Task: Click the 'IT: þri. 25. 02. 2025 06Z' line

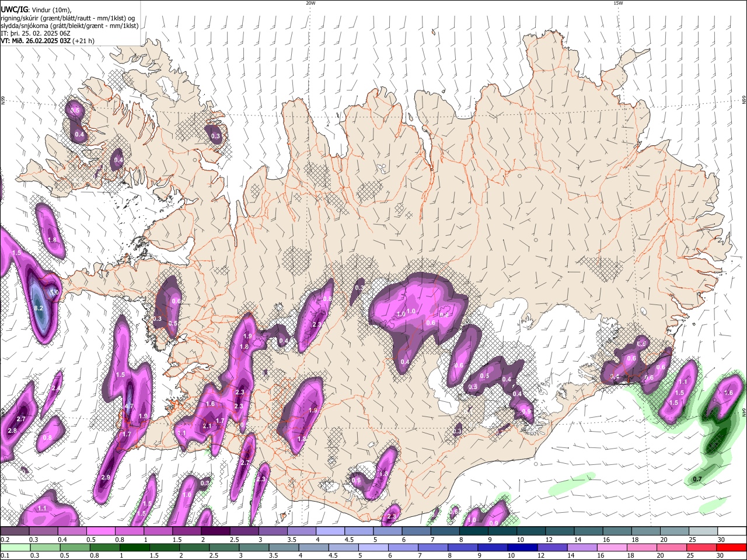Action: click(36, 33)
